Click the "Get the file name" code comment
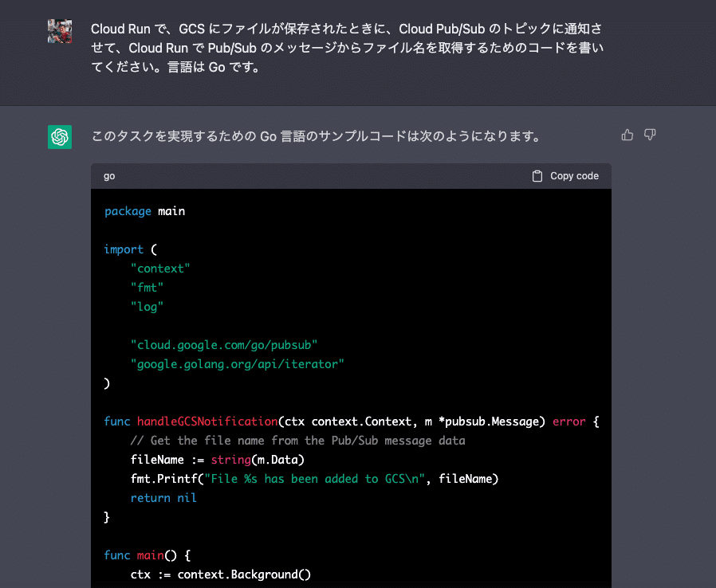The width and height of the screenshot is (716, 588). click(x=297, y=441)
